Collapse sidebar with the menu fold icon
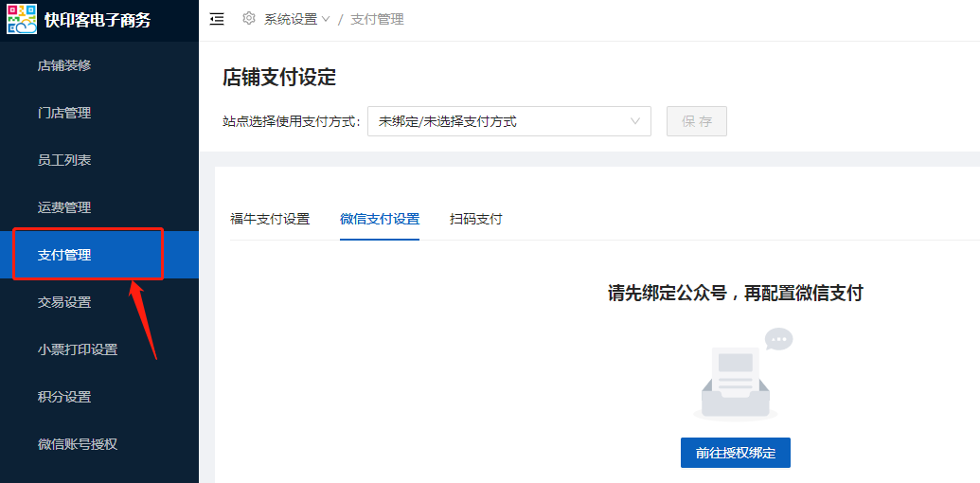 [x=217, y=19]
